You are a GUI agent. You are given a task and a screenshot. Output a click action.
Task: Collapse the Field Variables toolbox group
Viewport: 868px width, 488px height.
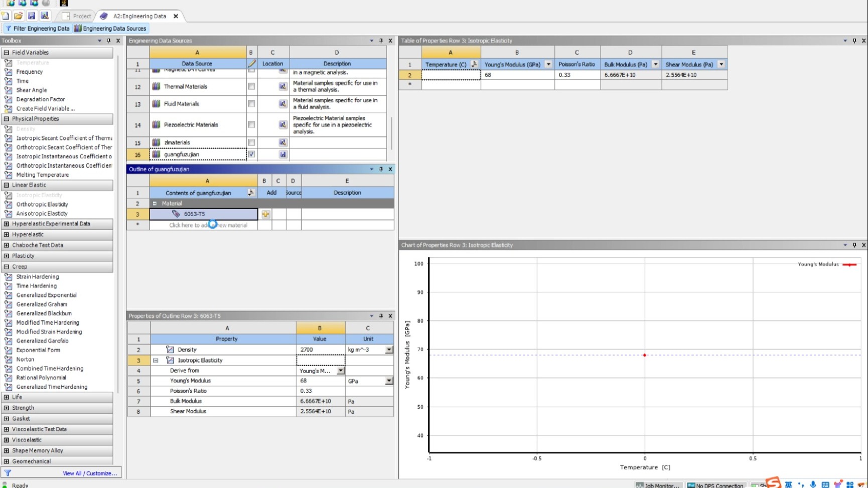click(x=7, y=52)
